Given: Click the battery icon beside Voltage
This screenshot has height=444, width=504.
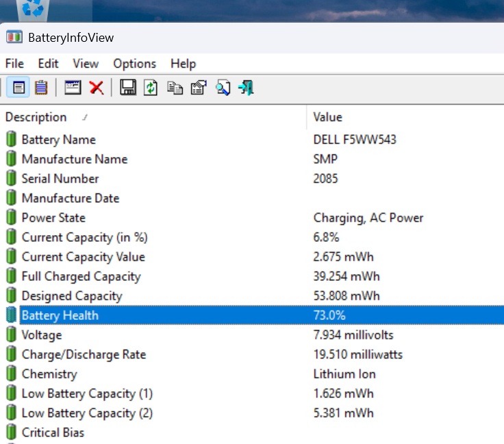Looking at the screenshot, I should [11, 334].
